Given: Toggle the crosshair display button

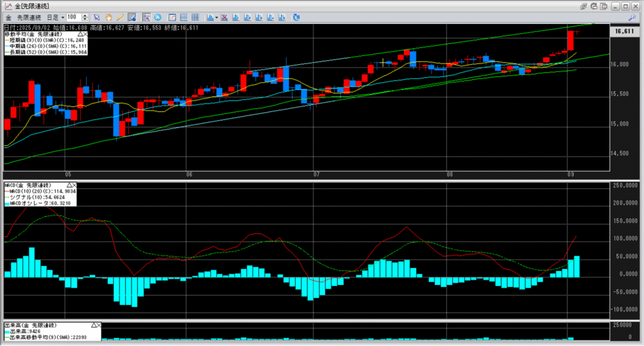Looking at the screenshot, I should tap(146, 17).
